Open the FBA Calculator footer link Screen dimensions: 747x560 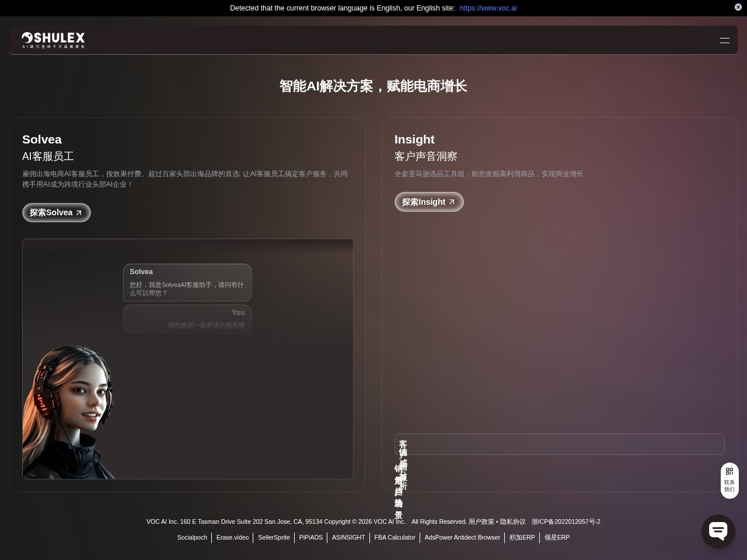(395, 537)
